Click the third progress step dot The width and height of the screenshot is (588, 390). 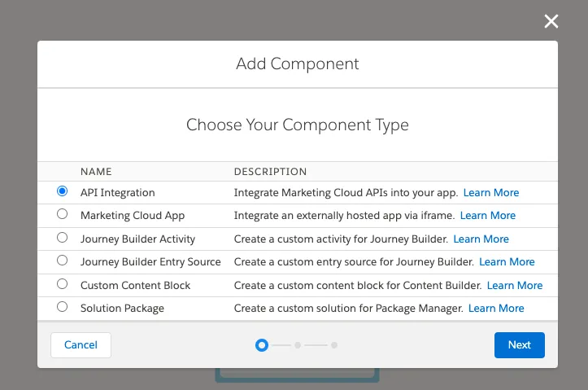coord(334,345)
